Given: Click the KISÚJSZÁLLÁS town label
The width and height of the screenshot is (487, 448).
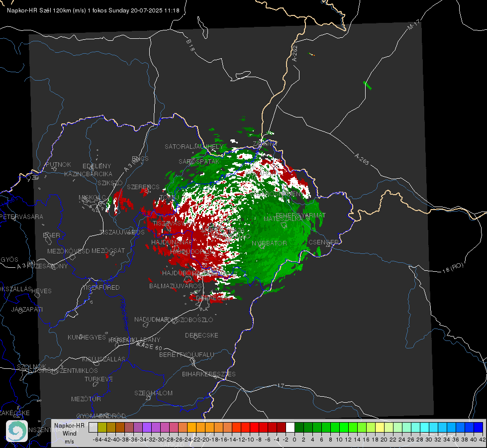Looking at the screenshot, I should coord(104,359).
